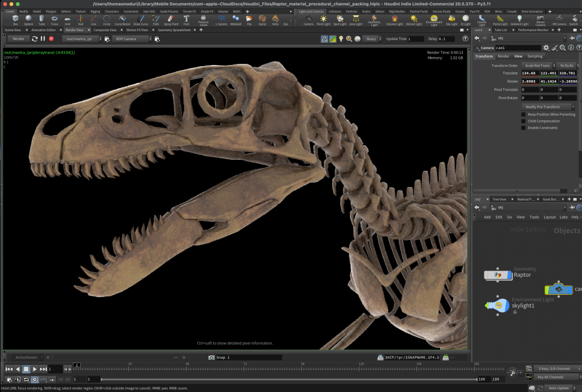Switch to the Geometry Spreadsheet tab
Image resolution: width=582 pixels, height=392 pixels.
tap(174, 30)
